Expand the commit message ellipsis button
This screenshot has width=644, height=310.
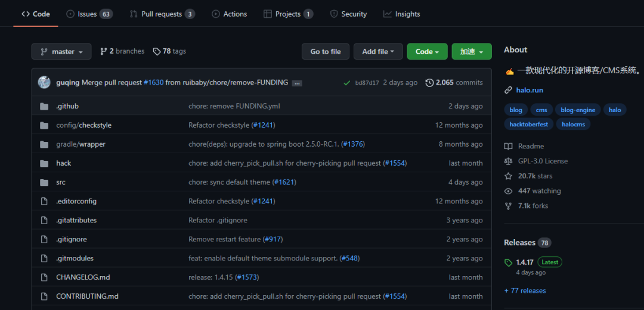point(297,83)
